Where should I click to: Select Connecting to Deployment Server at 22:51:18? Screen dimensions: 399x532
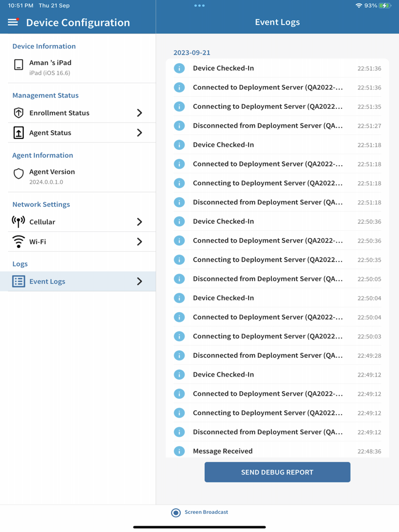278,183
